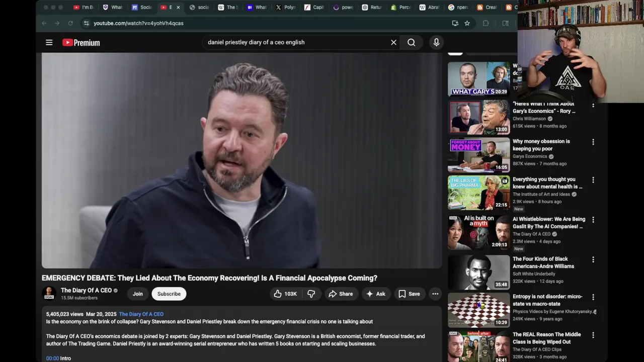Open "Everything you thought you knew about mental health"
The height and width of the screenshot is (362, 644).
pyautogui.click(x=547, y=183)
